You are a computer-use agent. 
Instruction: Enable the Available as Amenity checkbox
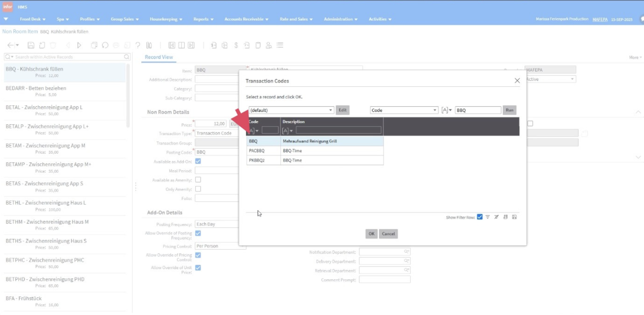[198, 180]
